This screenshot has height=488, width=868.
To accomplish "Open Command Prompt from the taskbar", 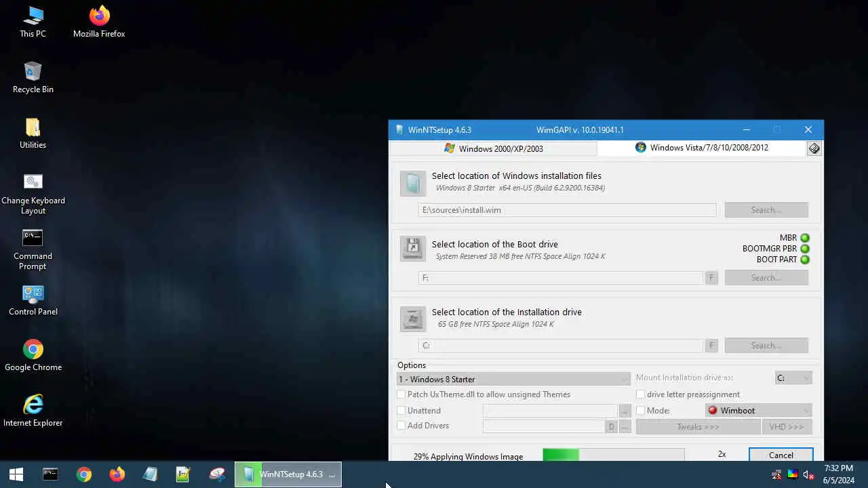I will tap(50, 474).
